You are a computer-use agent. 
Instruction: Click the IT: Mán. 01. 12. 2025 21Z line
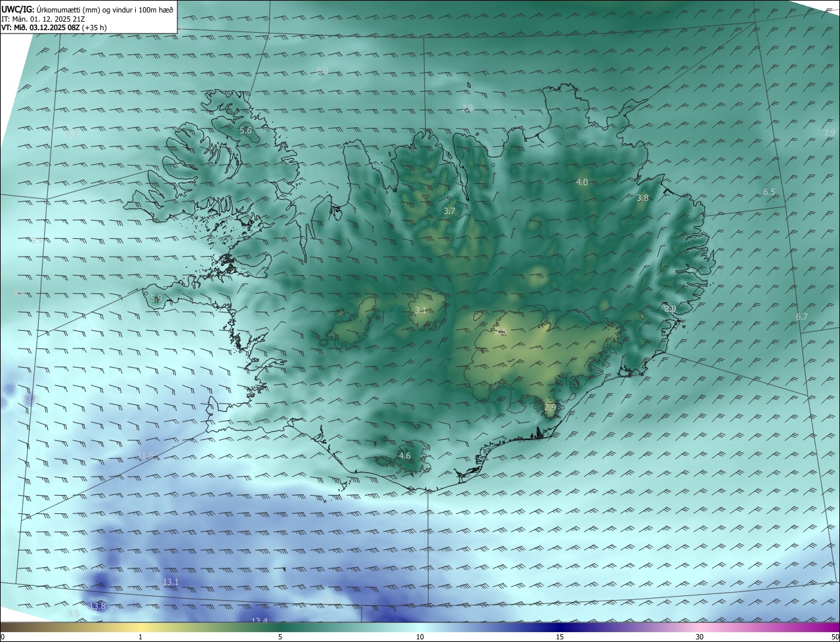[45, 18]
